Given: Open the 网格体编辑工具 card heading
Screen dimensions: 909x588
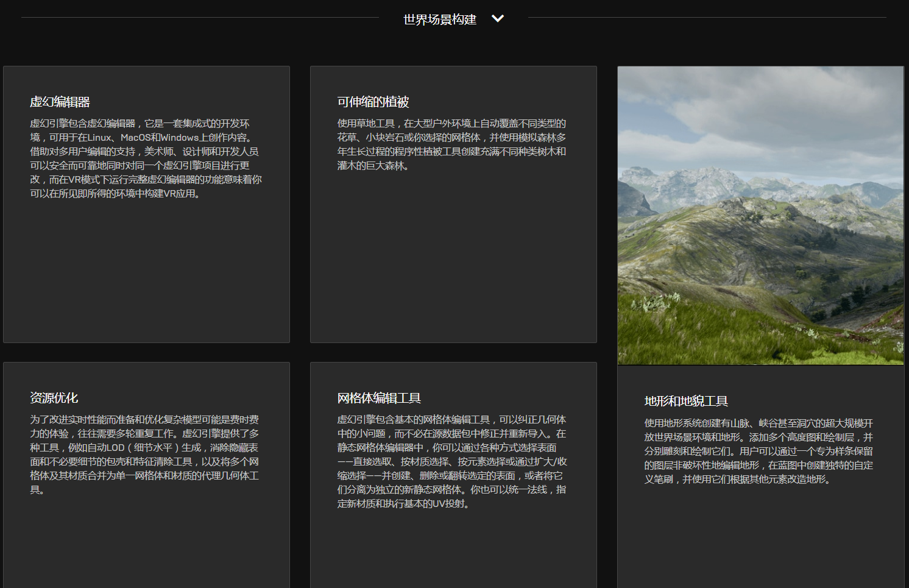Looking at the screenshot, I should pyautogui.click(x=379, y=398).
